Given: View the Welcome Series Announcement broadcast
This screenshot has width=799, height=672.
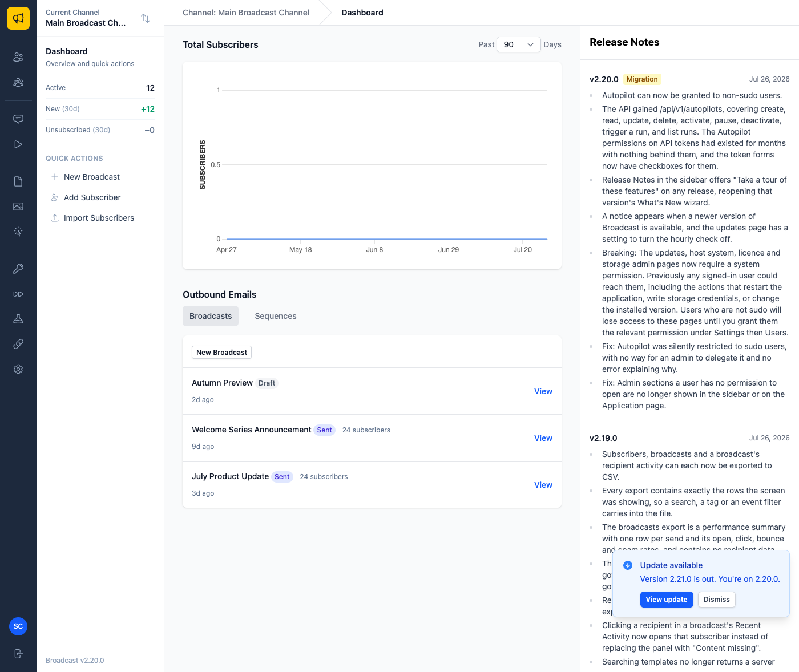Looking at the screenshot, I should tap(543, 438).
